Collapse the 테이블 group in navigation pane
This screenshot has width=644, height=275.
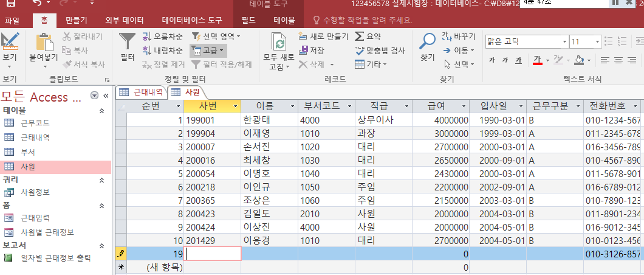[101, 110]
